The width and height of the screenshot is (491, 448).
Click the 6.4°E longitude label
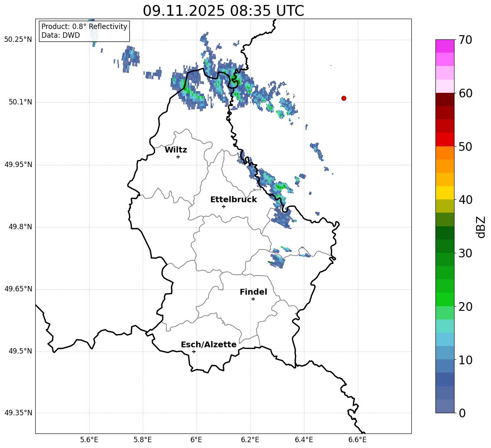[304, 440]
